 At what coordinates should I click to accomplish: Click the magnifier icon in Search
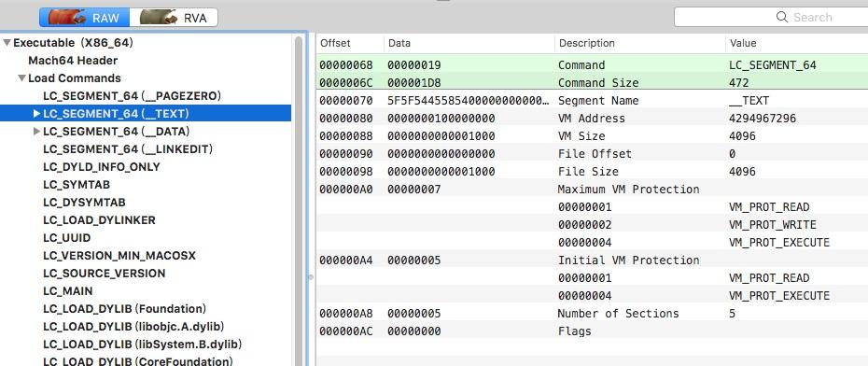coord(781,17)
